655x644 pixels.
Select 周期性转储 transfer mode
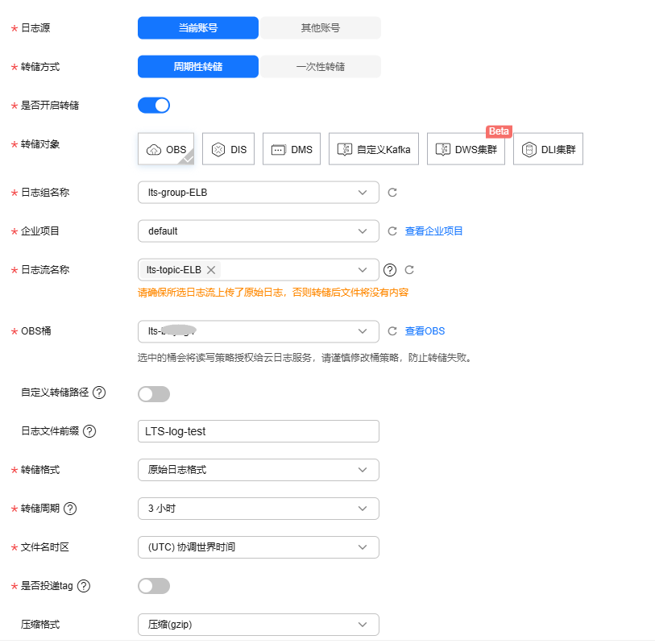[x=198, y=66]
